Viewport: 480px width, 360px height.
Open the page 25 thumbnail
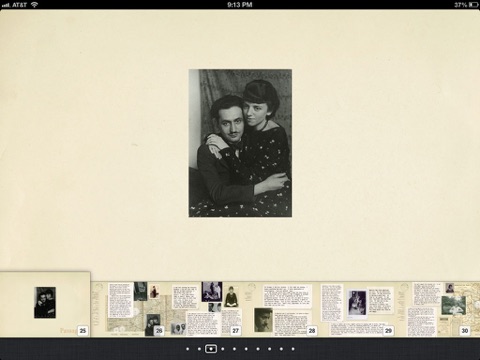click(x=45, y=304)
